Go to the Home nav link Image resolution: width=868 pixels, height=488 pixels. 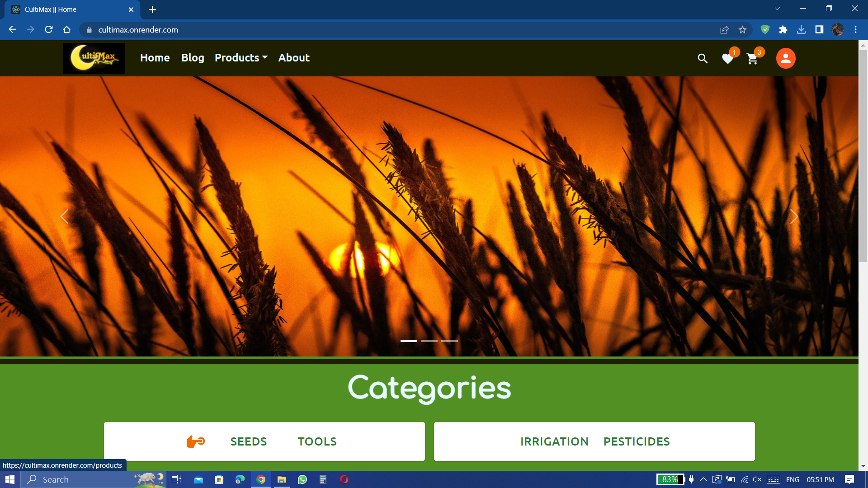click(155, 58)
